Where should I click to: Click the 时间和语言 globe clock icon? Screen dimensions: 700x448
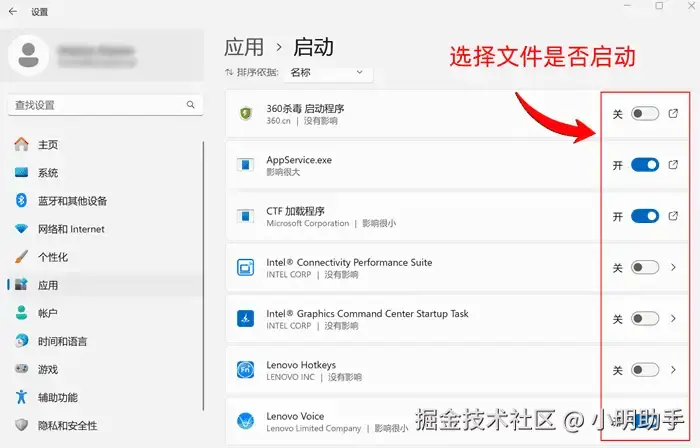coord(21,341)
